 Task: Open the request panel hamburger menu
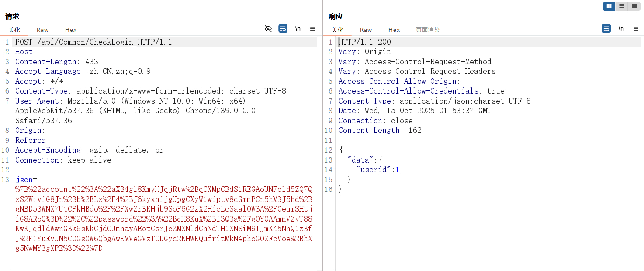(312, 29)
